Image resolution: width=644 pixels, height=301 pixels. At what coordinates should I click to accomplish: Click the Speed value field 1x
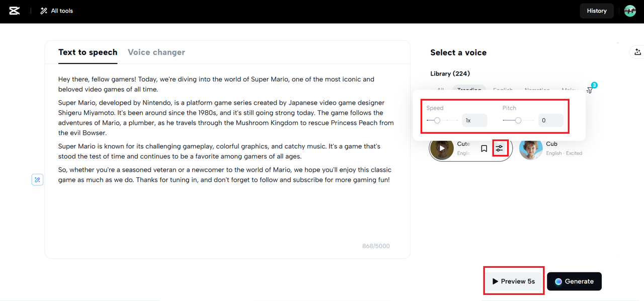pos(474,120)
